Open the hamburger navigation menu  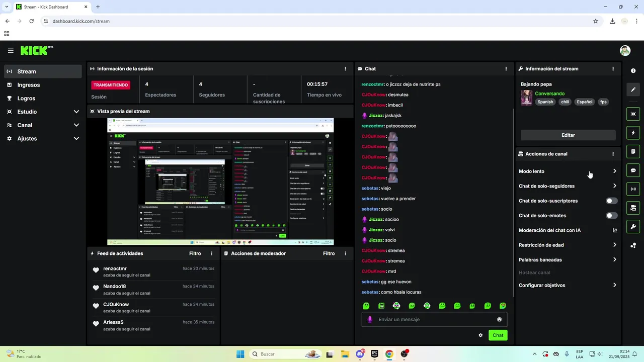pos(11,51)
